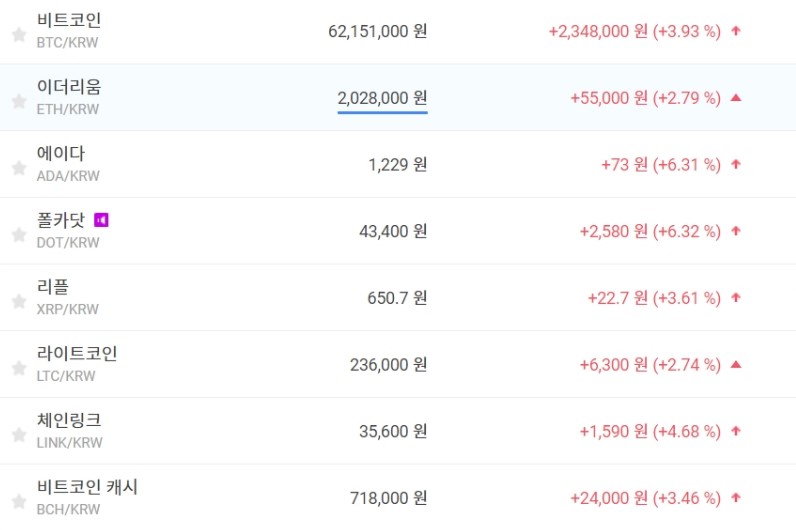Mark 리플 XRP/KRW as favorite
The height and width of the screenshot is (530, 796).
(18, 301)
